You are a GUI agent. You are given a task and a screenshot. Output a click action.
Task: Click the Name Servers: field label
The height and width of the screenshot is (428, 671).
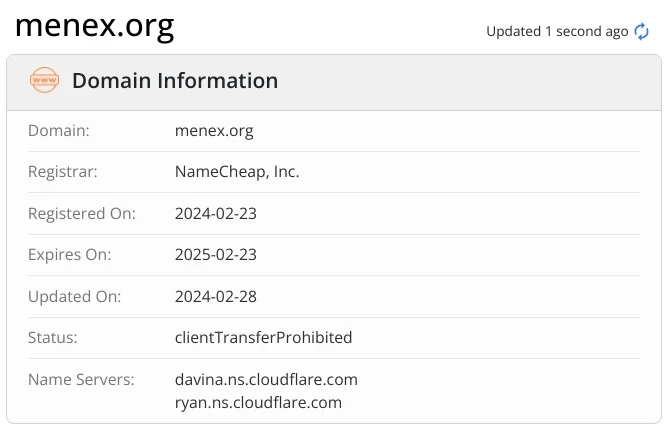(81, 380)
